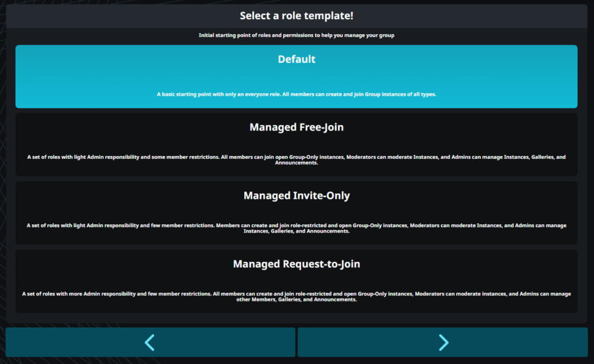Screen dimensions: 594x364
Task: Click the "Select a role template!" header bar
Action: 296,16
